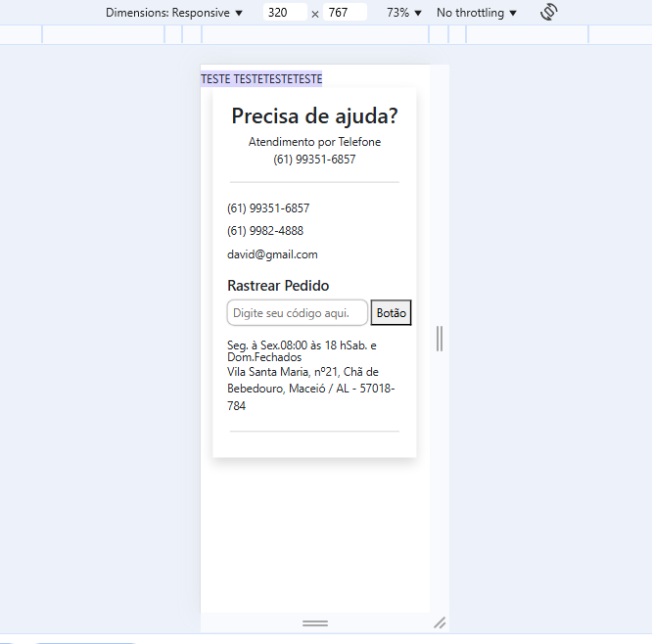Open the 73% zoom dropdown
The width and height of the screenshot is (652, 644).
(x=404, y=13)
